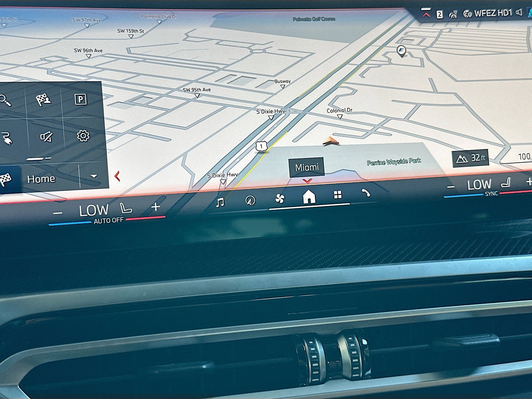Toggle passenger SYNC climate setting

tap(491, 194)
